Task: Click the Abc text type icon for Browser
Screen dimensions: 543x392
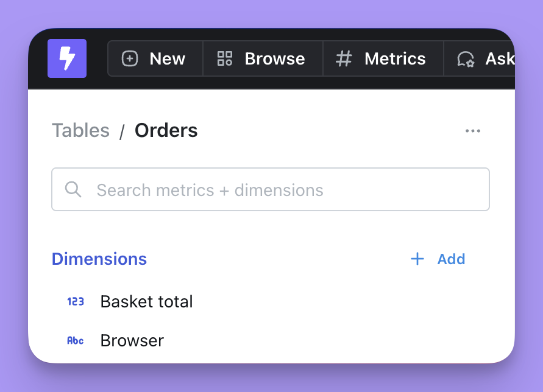Action: 75,341
